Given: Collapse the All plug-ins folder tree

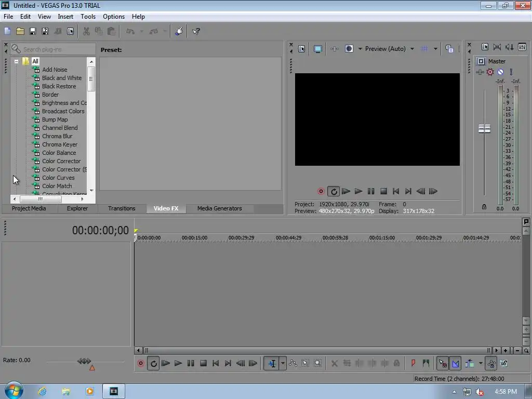Looking at the screenshot, I should tap(16, 61).
